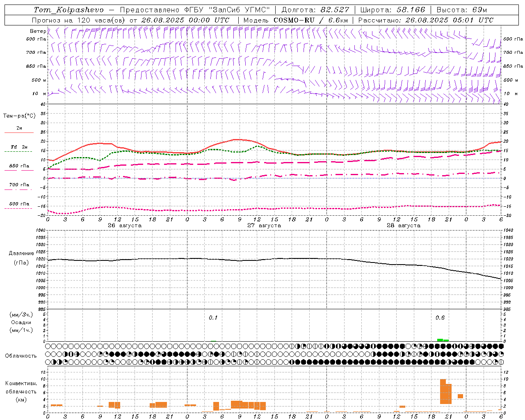This screenshot has height=420, width=525.
Task: Click the 0.6 precipitation amount value
Action: click(x=440, y=318)
